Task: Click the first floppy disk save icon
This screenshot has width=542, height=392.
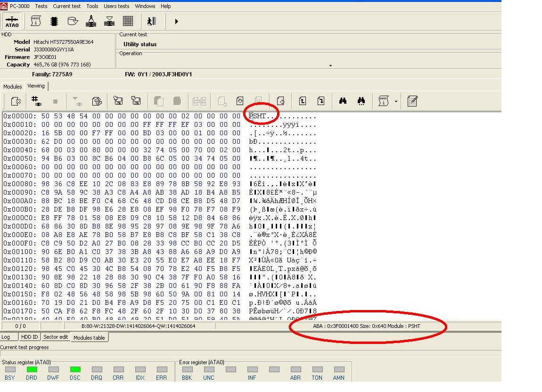Action: pos(118,101)
